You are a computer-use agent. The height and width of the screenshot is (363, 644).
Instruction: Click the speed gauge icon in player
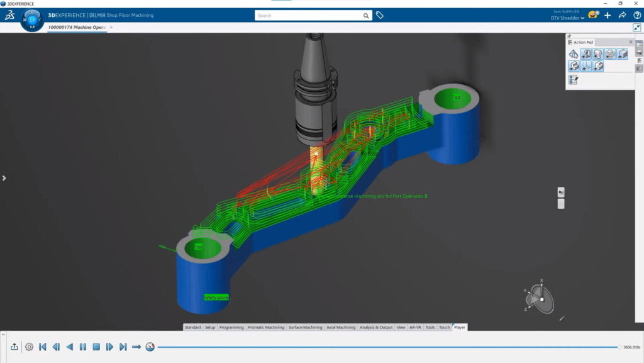click(x=150, y=347)
